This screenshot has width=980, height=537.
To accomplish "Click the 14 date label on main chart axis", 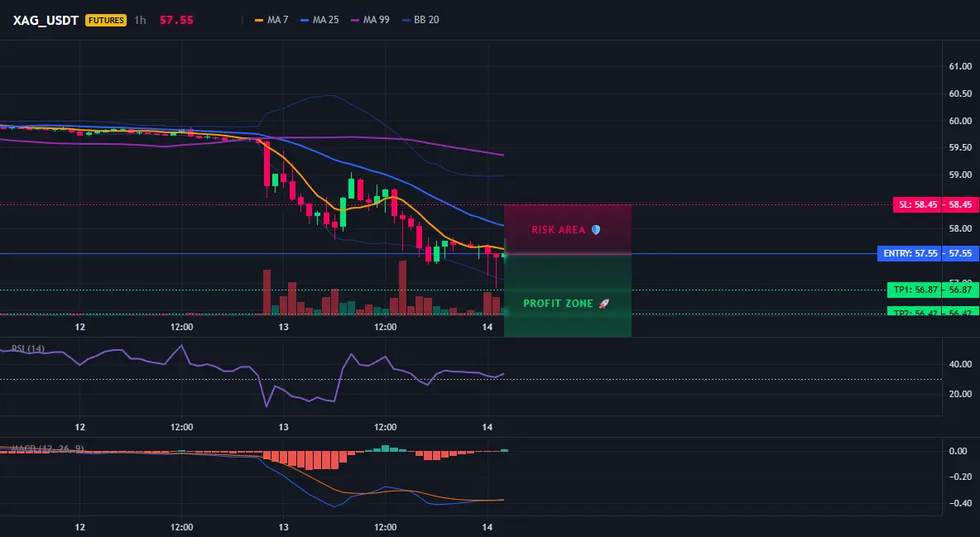I will [x=488, y=327].
